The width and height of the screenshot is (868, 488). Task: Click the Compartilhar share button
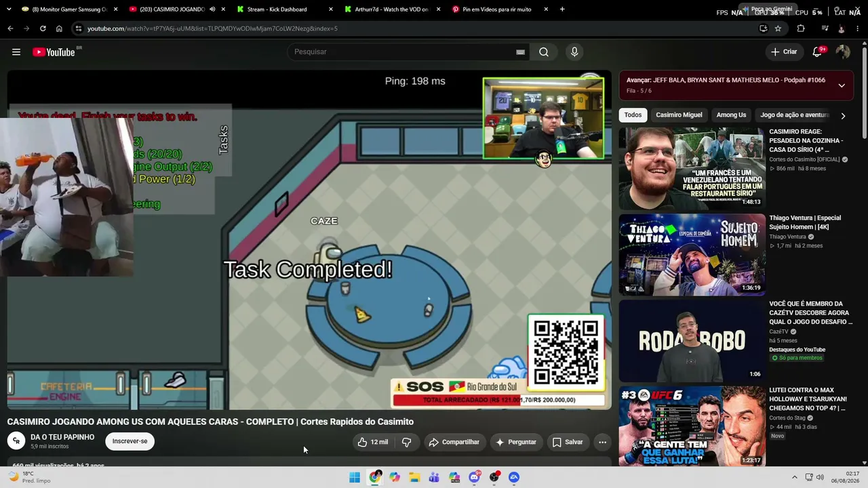click(x=454, y=442)
